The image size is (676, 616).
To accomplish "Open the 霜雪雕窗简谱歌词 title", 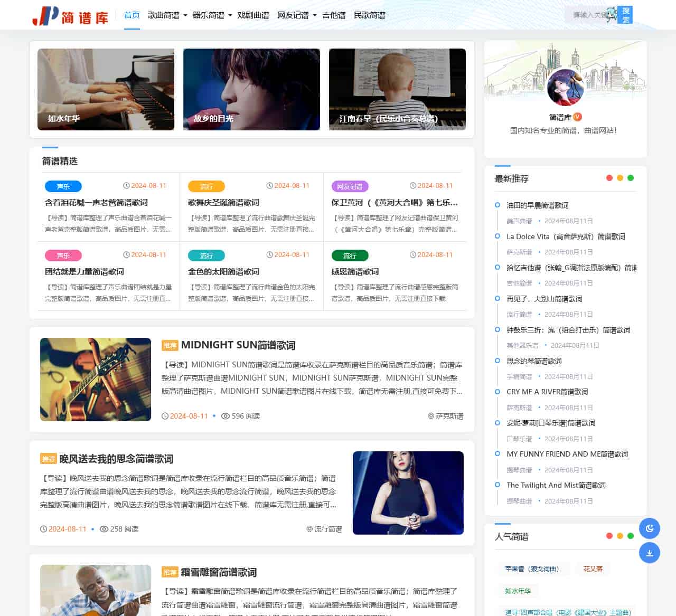I will point(219,573).
